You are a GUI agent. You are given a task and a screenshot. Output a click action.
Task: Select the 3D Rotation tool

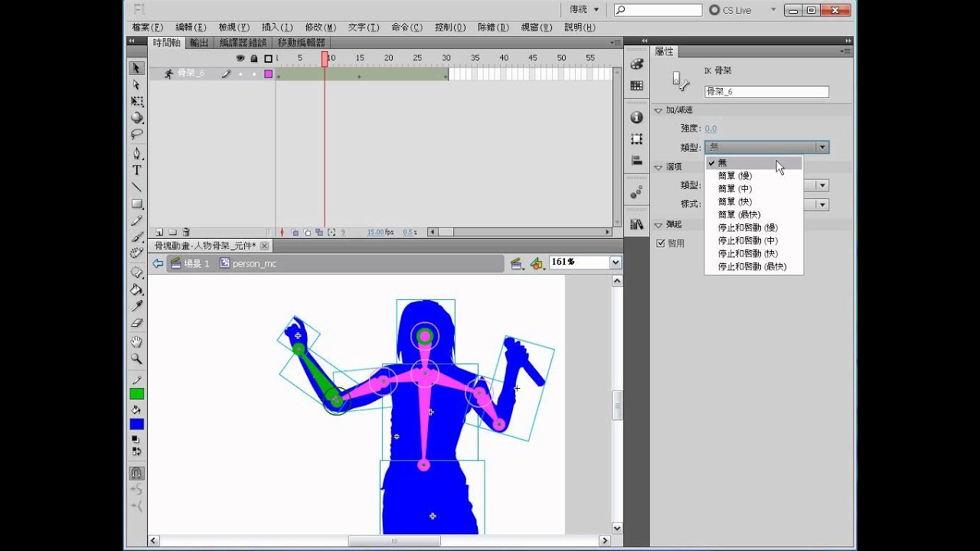136,118
